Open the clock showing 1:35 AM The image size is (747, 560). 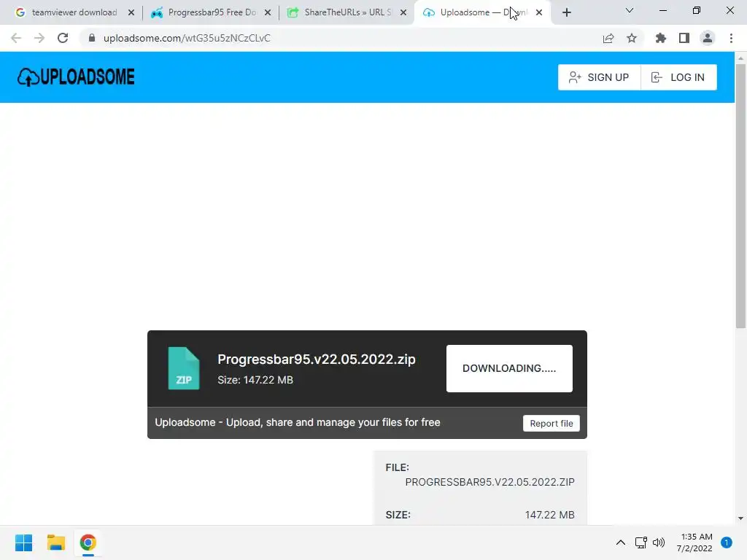pos(694,542)
